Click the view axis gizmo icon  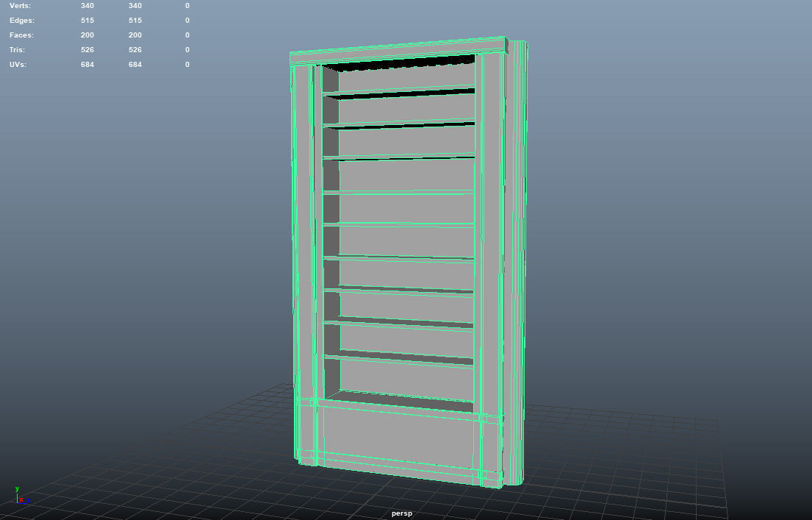coord(22,496)
